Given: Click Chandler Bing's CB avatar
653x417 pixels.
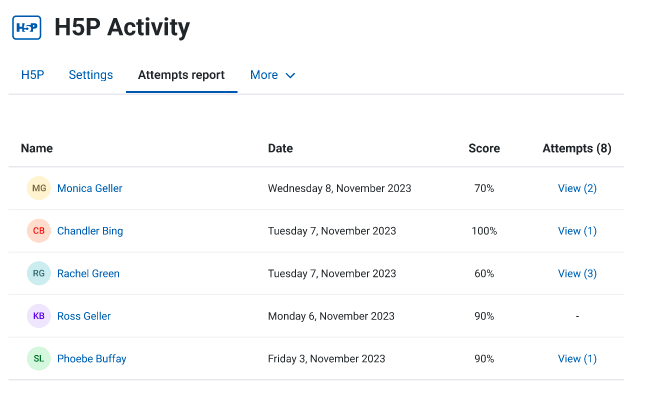Looking at the screenshot, I should (x=39, y=231).
